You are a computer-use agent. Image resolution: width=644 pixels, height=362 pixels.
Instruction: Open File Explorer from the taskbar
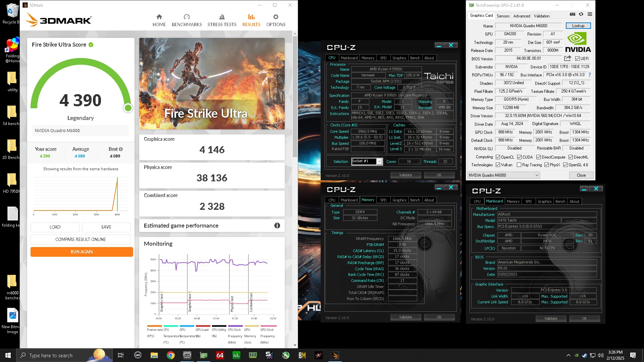point(154,355)
